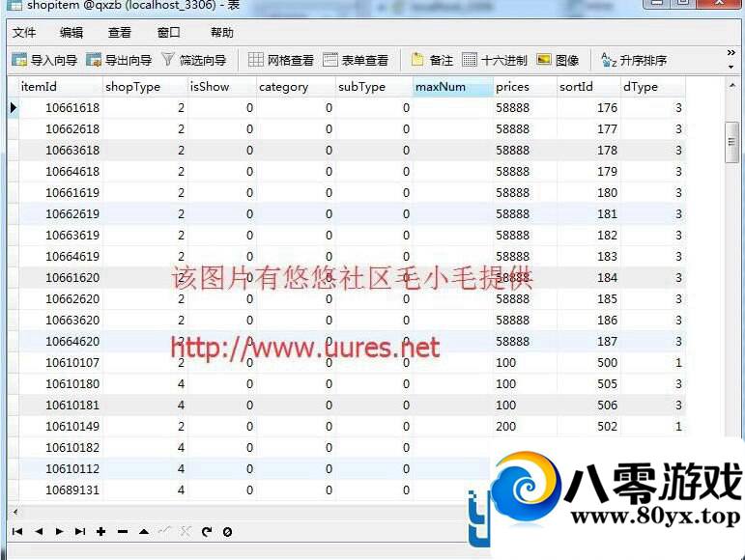745x560 pixels.
Task: Open the Import Wizard (导入向导)
Action: click(x=44, y=60)
